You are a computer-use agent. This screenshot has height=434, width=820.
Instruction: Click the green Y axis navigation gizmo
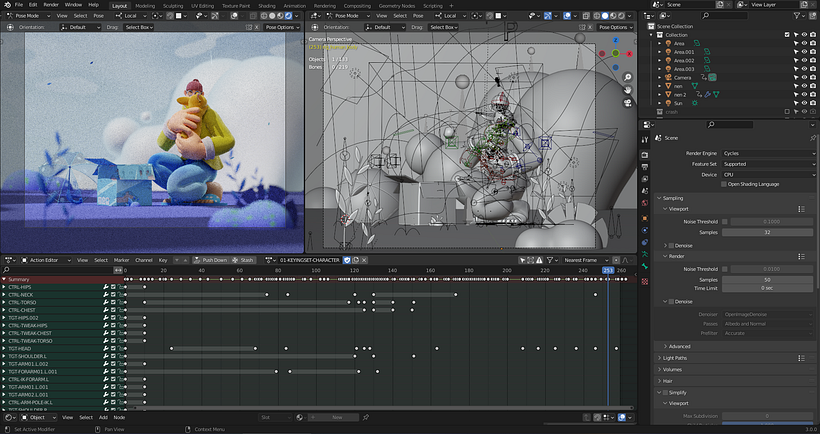pyautogui.click(x=616, y=53)
